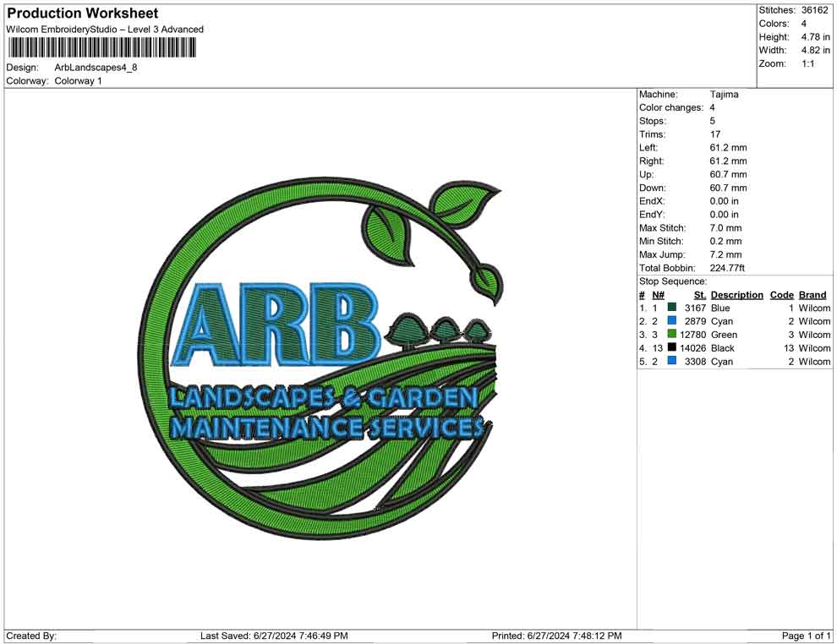
Task: Pick the Green thread color swatch
Action: click(x=672, y=334)
